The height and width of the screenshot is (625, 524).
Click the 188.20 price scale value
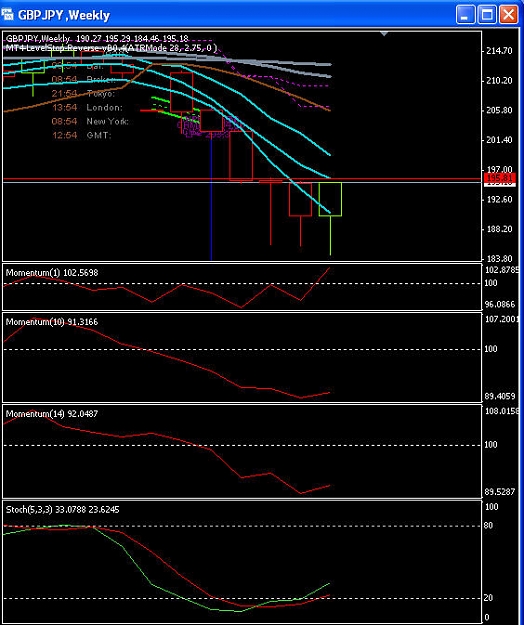click(499, 229)
